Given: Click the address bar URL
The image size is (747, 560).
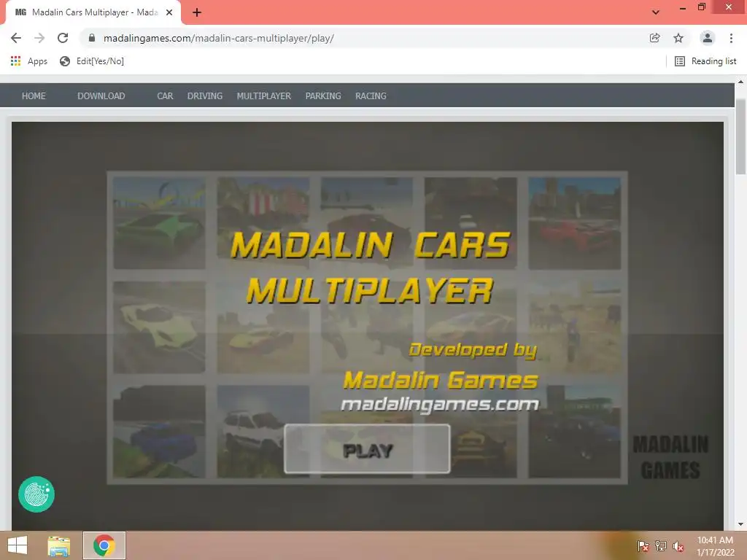Looking at the screenshot, I should pos(219,38).
